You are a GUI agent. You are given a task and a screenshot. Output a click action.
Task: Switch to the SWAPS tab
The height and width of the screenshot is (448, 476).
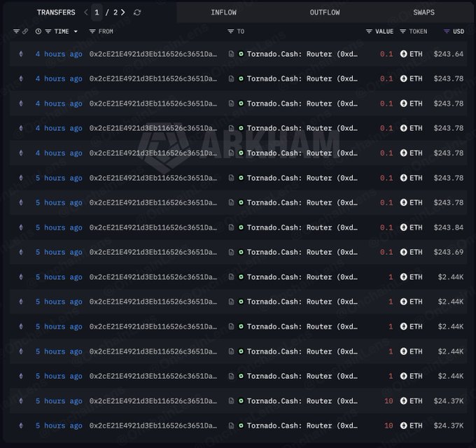click(x=423, y=13)
